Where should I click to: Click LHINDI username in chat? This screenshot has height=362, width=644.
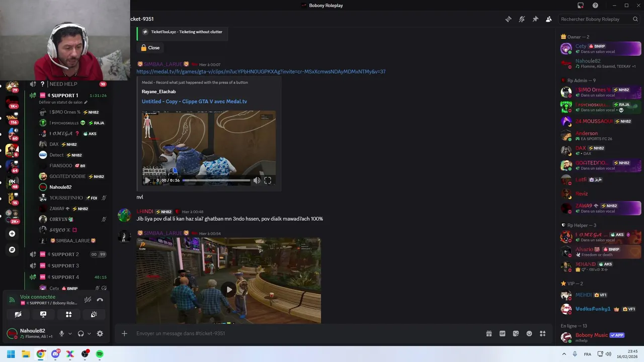pos(144,212)
